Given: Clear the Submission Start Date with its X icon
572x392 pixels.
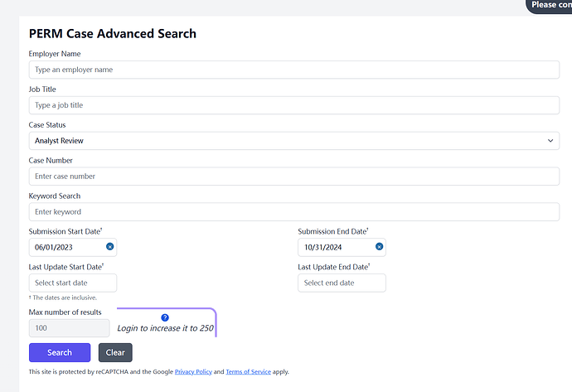Looking at the screenshot, I should click(x=110, y=247).
